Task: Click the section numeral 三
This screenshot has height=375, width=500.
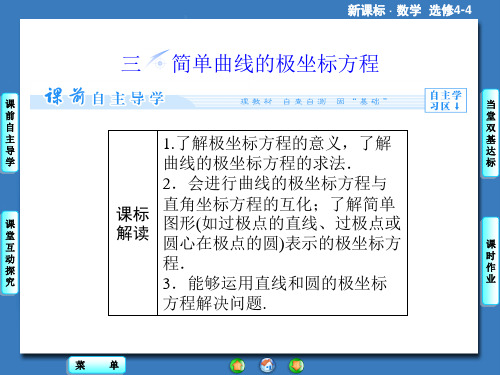Action: pyautogui.click(x=131, y=63)
